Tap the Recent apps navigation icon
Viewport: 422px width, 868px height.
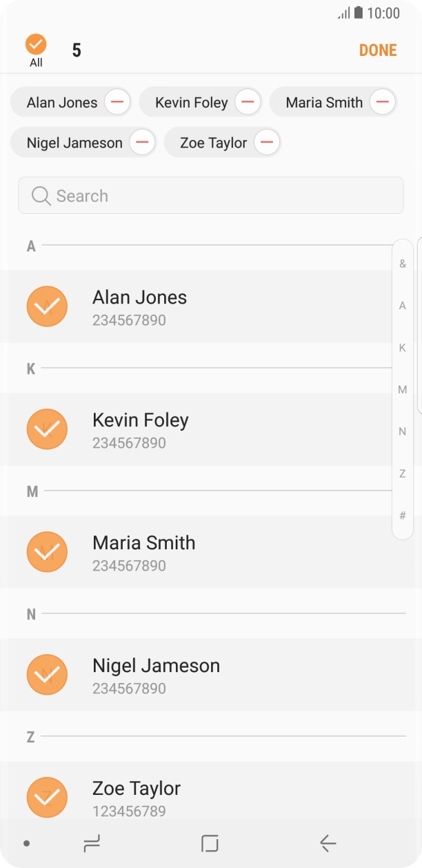pyautogui.click(x=91, y=843)
